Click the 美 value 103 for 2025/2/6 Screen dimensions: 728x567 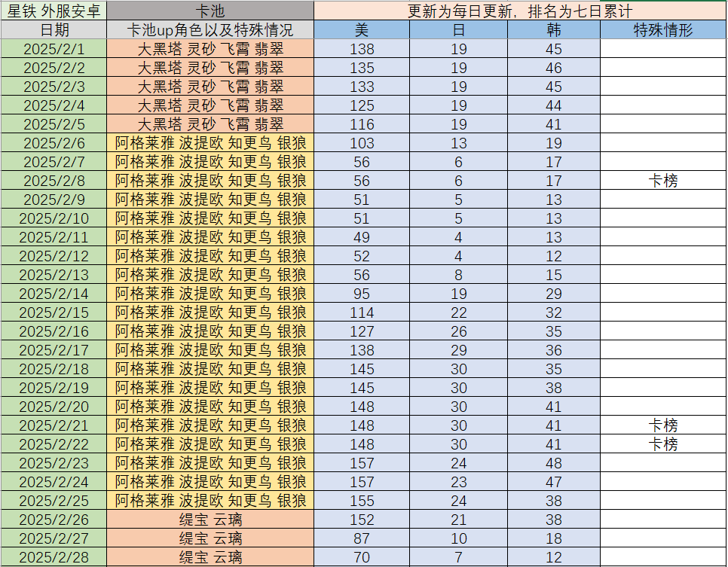tap(362, 143)
